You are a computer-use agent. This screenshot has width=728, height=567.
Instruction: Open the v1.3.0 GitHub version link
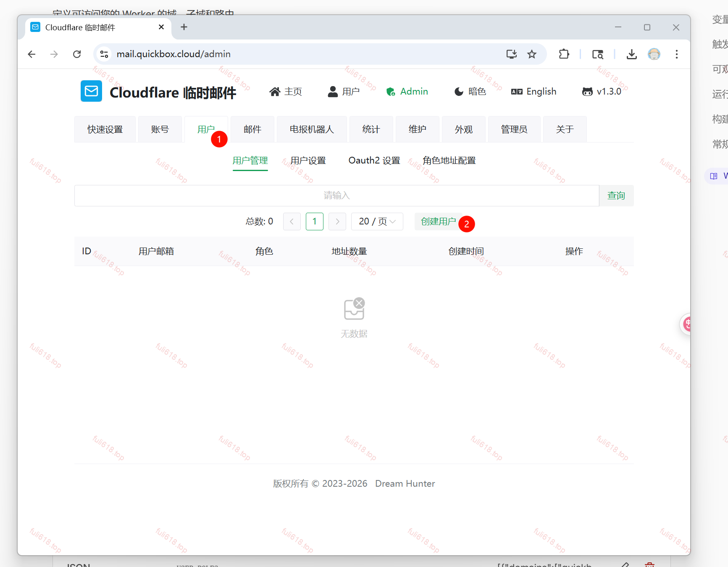tap(602, 92)
